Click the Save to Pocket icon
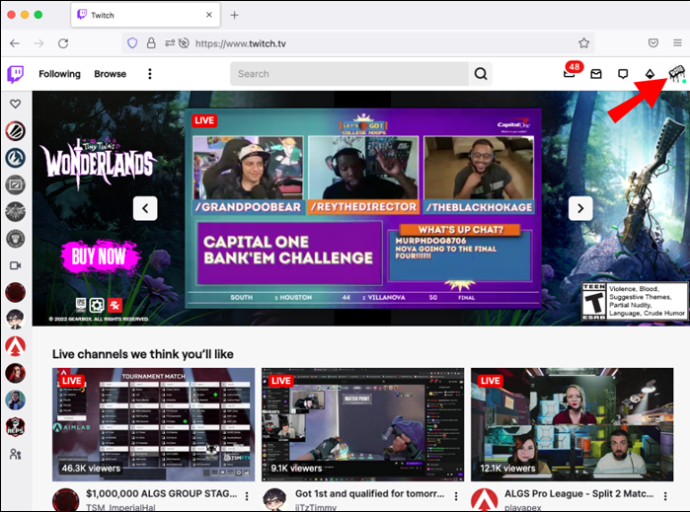 point(653,43)
